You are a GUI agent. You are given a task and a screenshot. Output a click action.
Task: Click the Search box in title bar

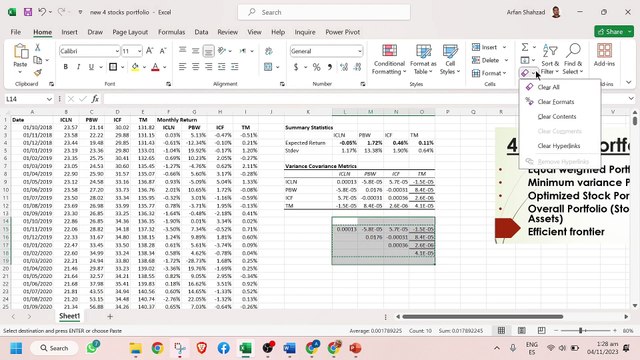324,12
